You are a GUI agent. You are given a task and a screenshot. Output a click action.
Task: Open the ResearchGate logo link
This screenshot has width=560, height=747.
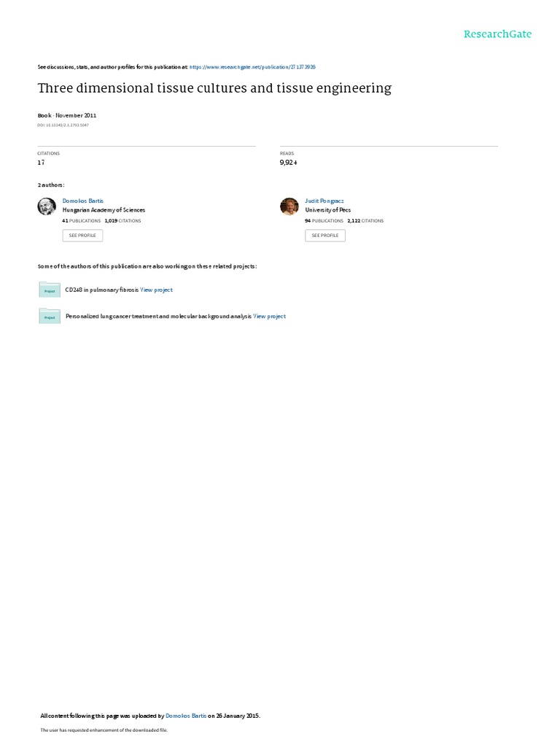(497, 34)
